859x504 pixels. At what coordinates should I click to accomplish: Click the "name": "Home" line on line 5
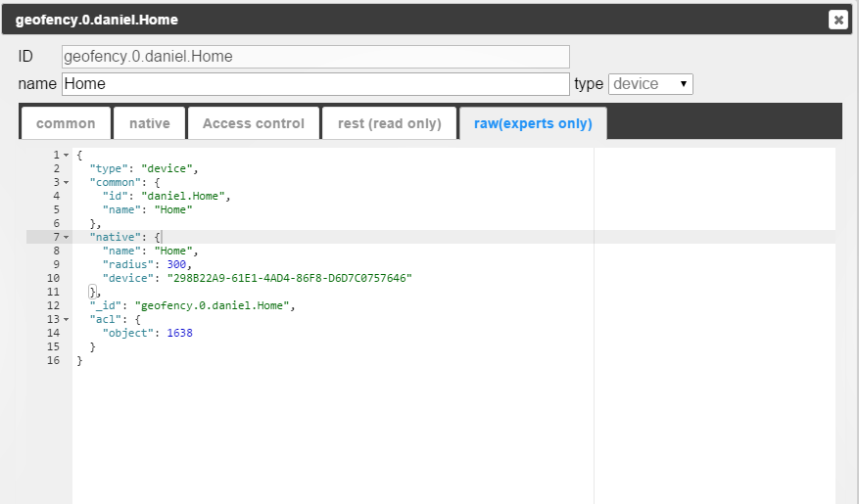pos(147,209)
